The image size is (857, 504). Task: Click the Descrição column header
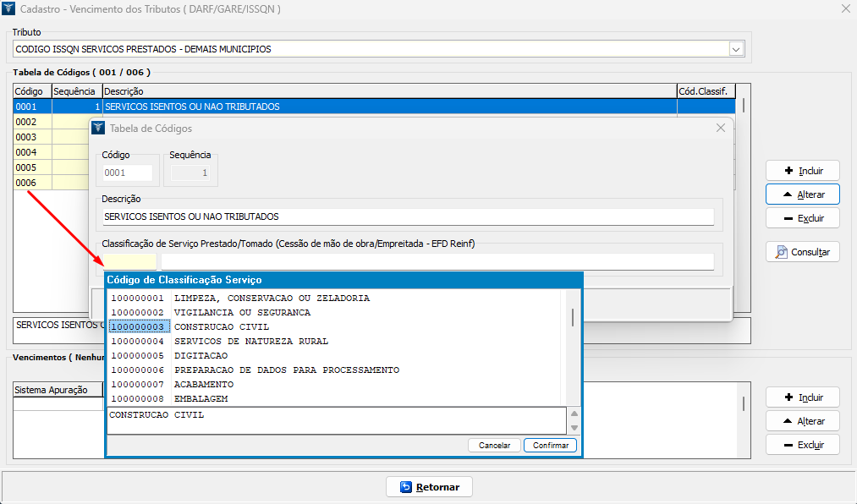(389, 90)
